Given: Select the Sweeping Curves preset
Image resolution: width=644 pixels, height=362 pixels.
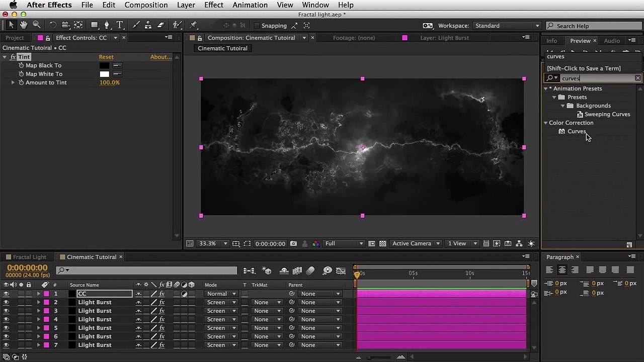Looking at the screenshot, I should click(607, 114).
